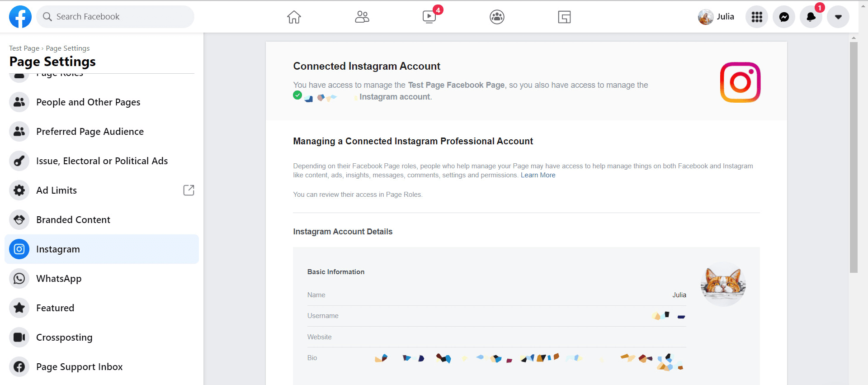
Task: Open the Messenger icon
Action: pos(784,17)
